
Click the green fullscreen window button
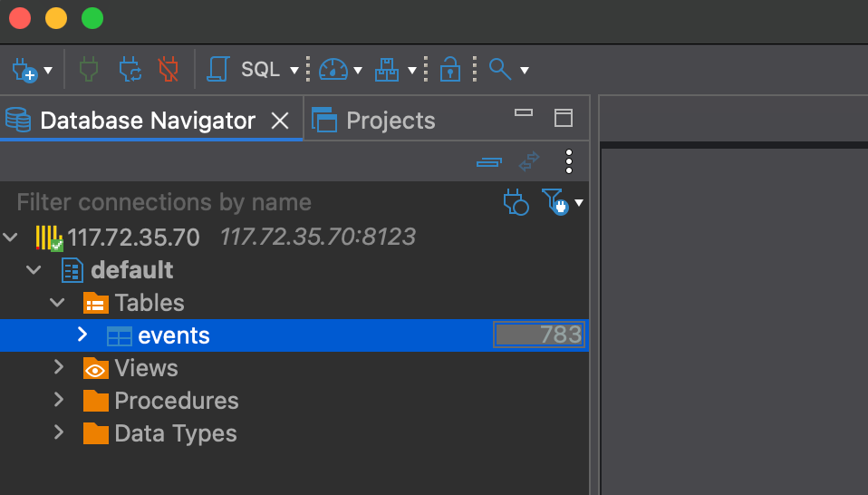tap(92, 18)
